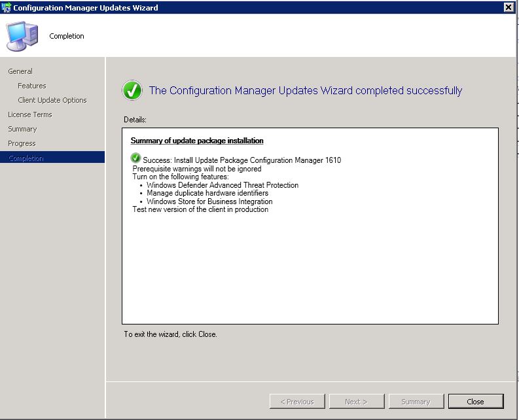Screen dimensions: 519x420
Task: Select Client Update Options in the sidebar
Action: pyautogui.click(x=52, y=100)
